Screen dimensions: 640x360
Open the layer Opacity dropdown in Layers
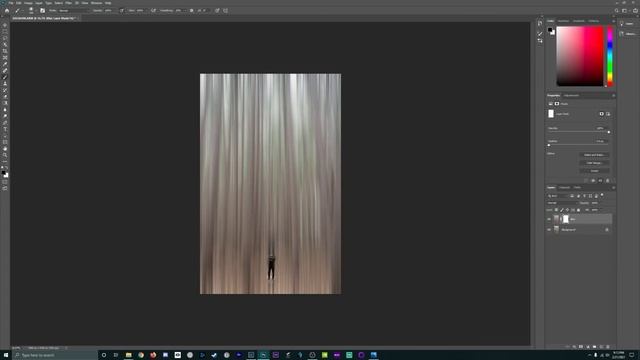pos(595,203)
